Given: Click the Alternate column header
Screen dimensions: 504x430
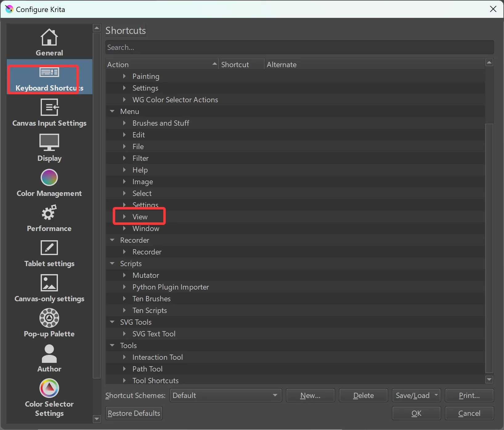Looking at the screenshot, I should (375, 64).
